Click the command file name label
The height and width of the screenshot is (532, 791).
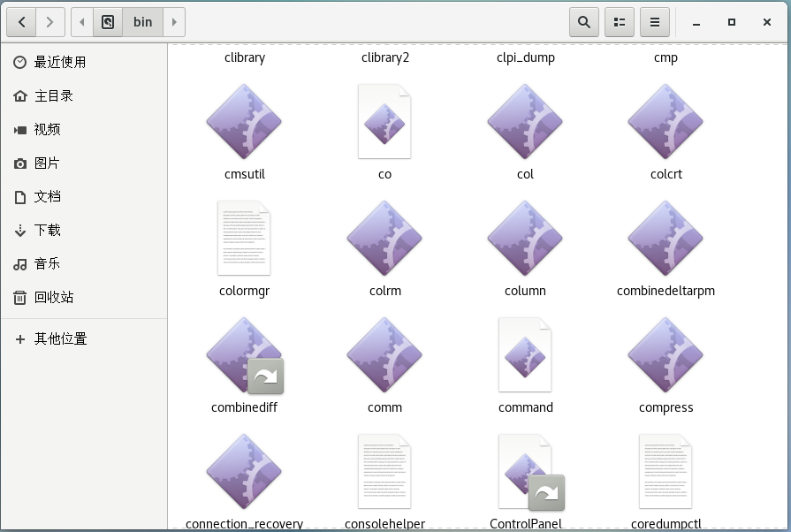(x=525, y=407)
